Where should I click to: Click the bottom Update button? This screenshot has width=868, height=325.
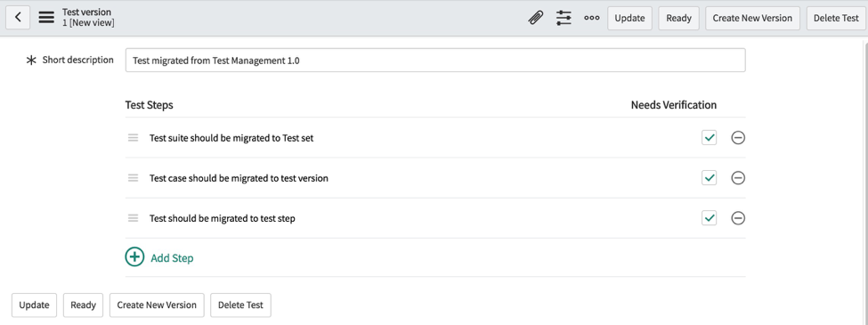[x=35, y=305]
